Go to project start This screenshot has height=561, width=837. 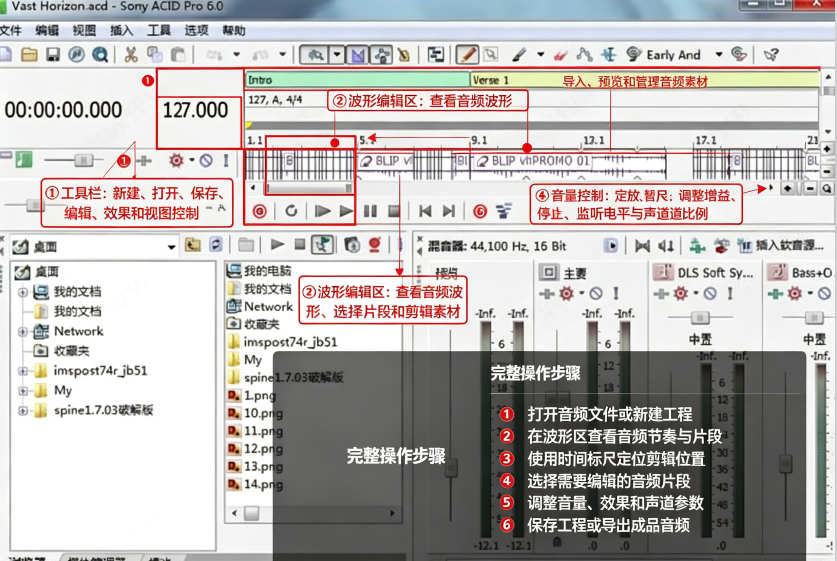pos(425,211)
